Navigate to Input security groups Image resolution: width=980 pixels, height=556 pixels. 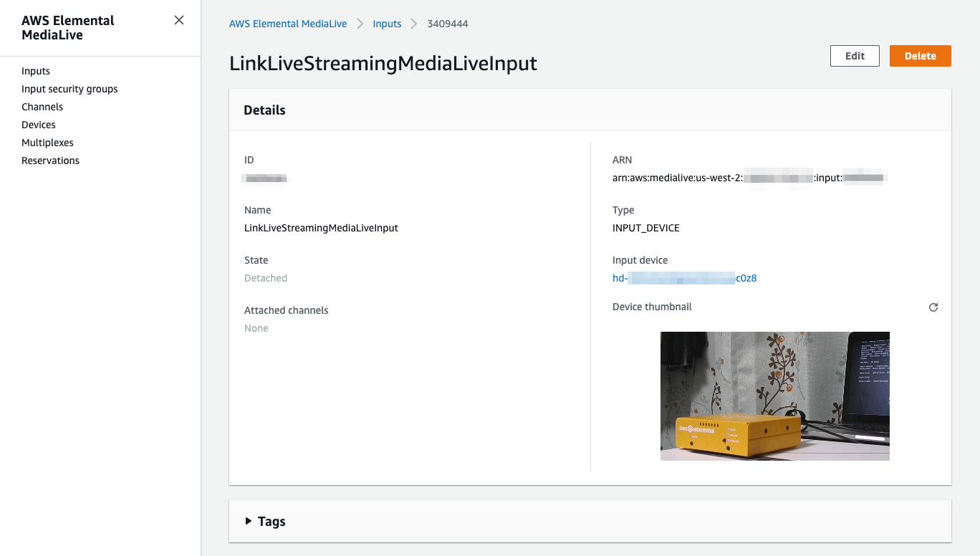pyautogui.click(x=69, y=88)
